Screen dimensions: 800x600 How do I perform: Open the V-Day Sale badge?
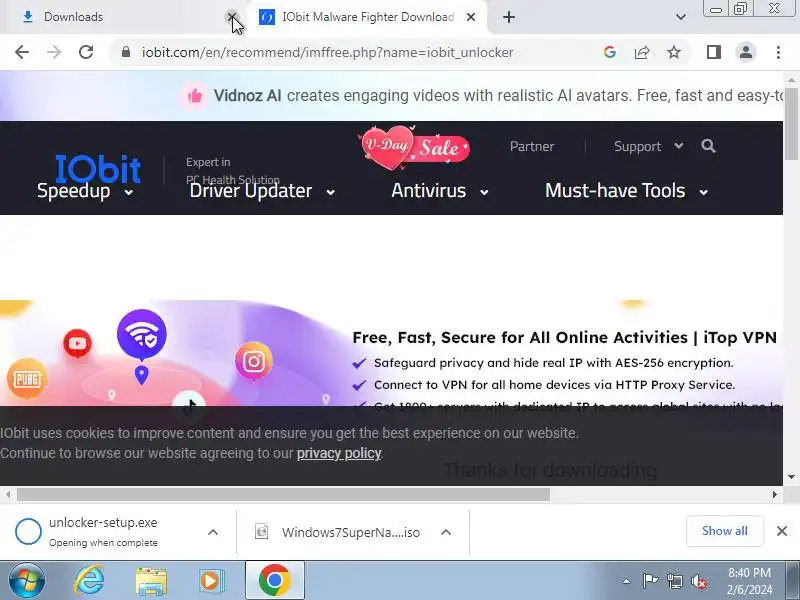414,147
